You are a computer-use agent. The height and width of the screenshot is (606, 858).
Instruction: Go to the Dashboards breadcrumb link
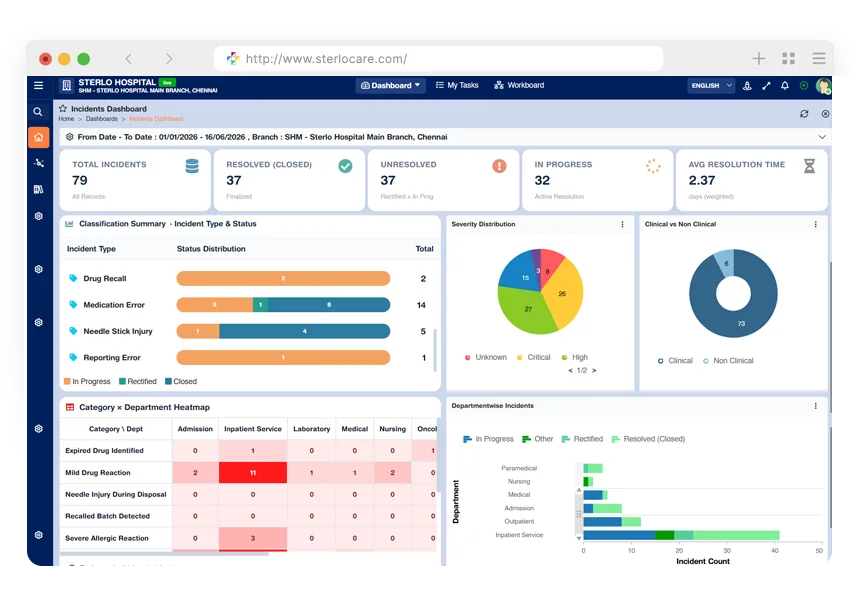[101, 119]
